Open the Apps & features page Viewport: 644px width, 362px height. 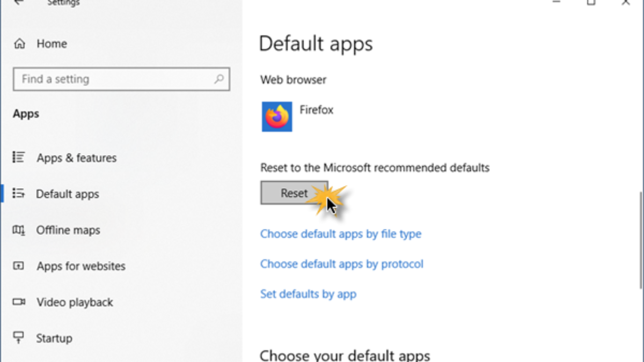coord(76,158)
